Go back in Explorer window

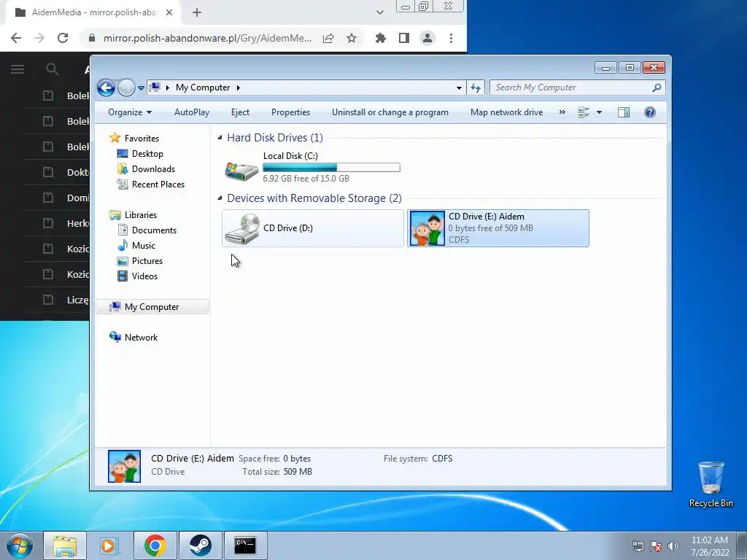(106, 87)
